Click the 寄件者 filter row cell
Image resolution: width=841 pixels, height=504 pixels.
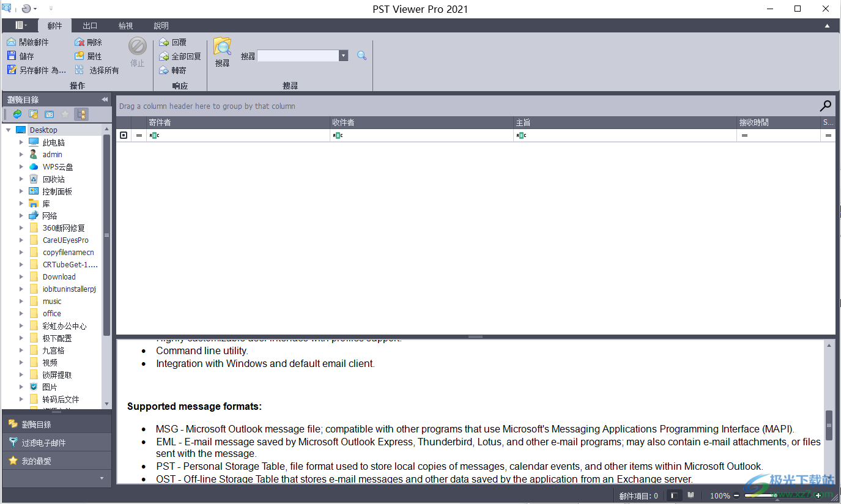238,135
